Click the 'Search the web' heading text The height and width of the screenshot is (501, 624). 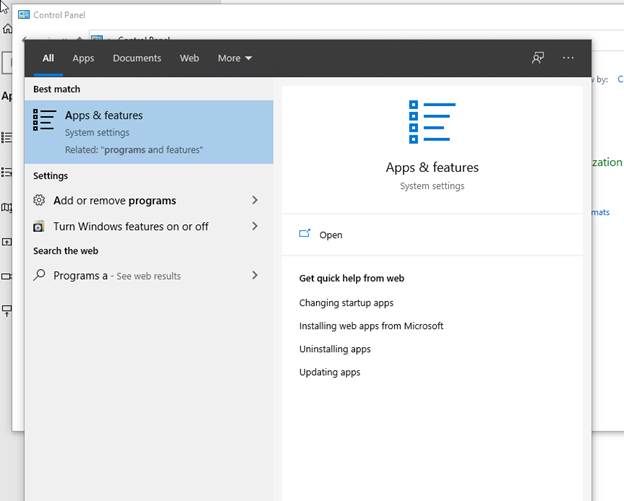tap(66, 251)
